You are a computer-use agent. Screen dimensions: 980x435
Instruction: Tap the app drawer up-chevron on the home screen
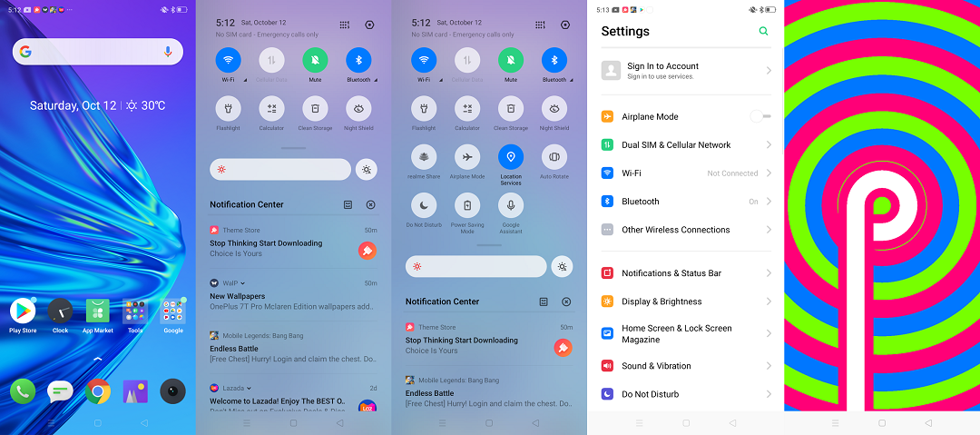click(x=97, y=360)
